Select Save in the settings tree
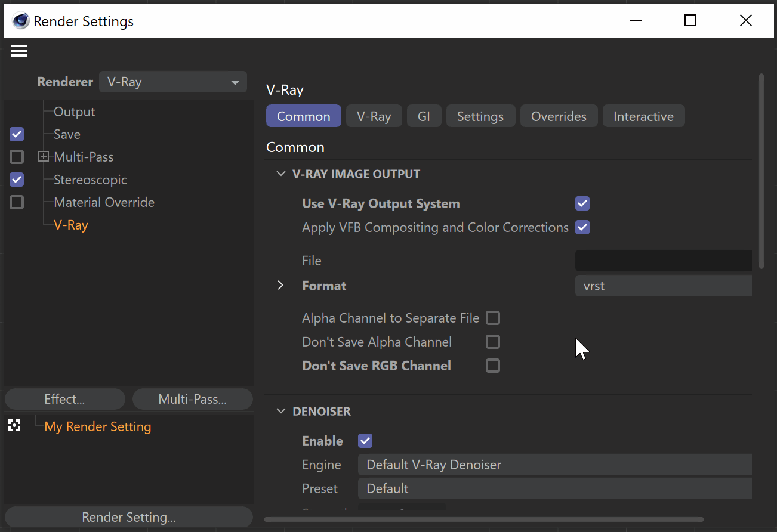 click(x=67, y=134)
